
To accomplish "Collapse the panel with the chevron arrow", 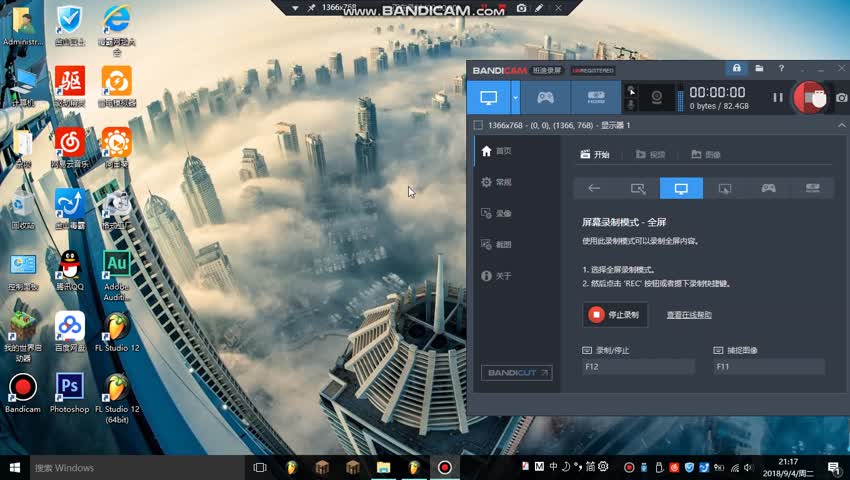I will pyautogui.click(x=841, y=125).
